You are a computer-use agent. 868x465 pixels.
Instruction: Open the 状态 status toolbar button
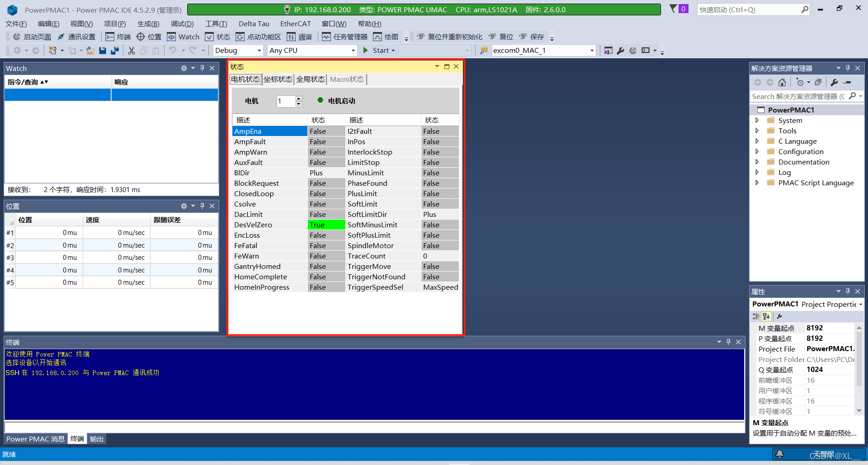point(217,37)
